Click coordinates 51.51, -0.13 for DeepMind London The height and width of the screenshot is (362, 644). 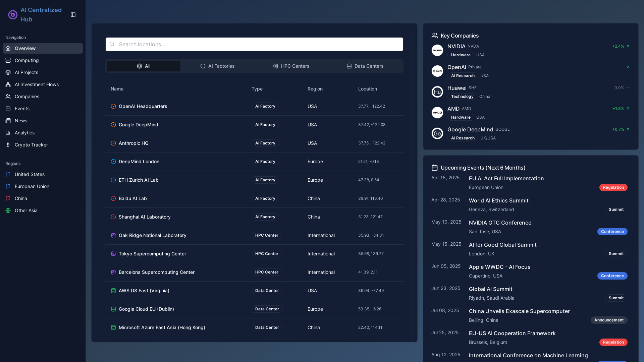click(368, 162)
